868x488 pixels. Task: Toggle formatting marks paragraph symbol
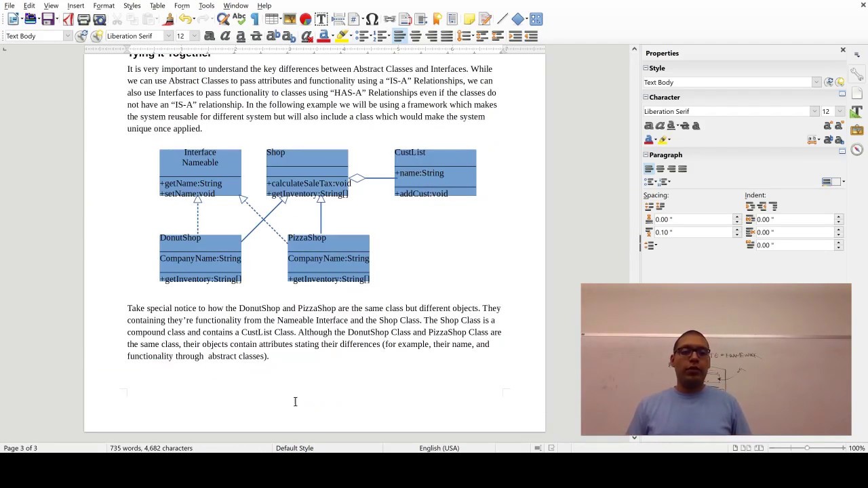tap(255, 19)
